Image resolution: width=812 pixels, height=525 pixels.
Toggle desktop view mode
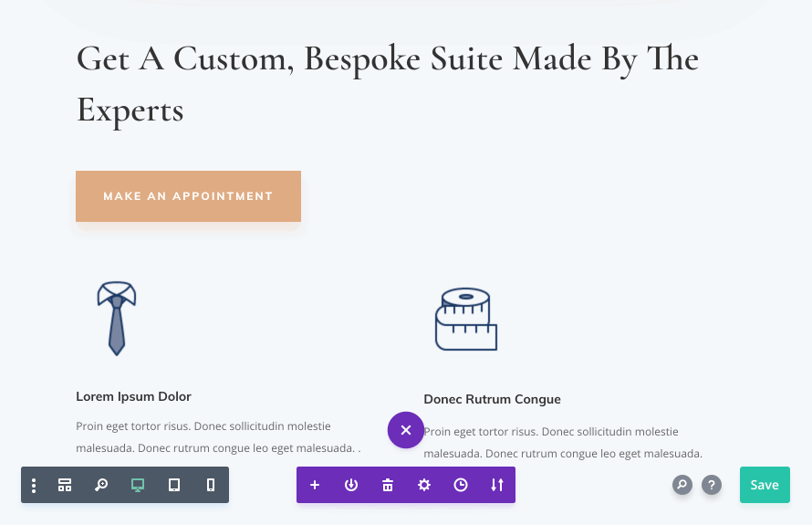pos(138,485)
